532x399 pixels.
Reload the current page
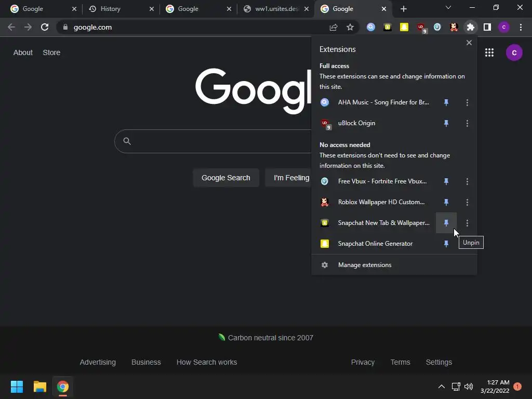(x=45, y=27)
